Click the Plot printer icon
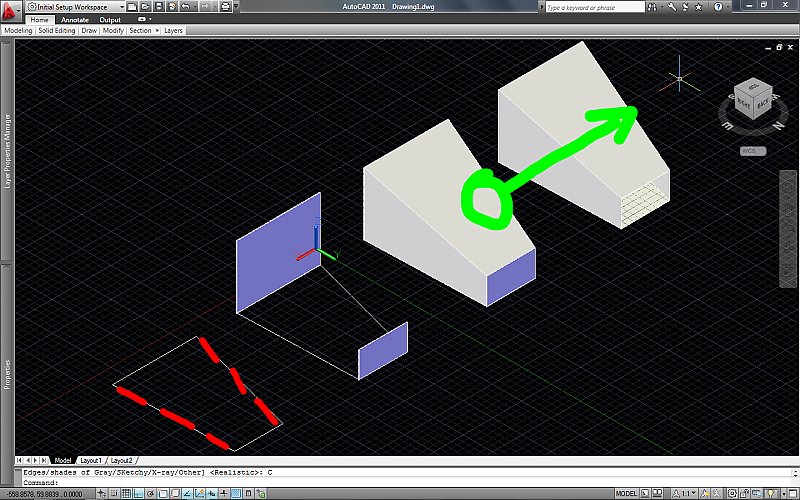 point(225,7)
